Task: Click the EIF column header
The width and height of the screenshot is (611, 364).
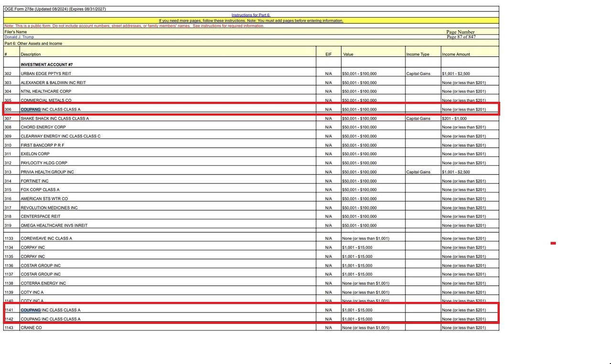Action: click(328, 54)
